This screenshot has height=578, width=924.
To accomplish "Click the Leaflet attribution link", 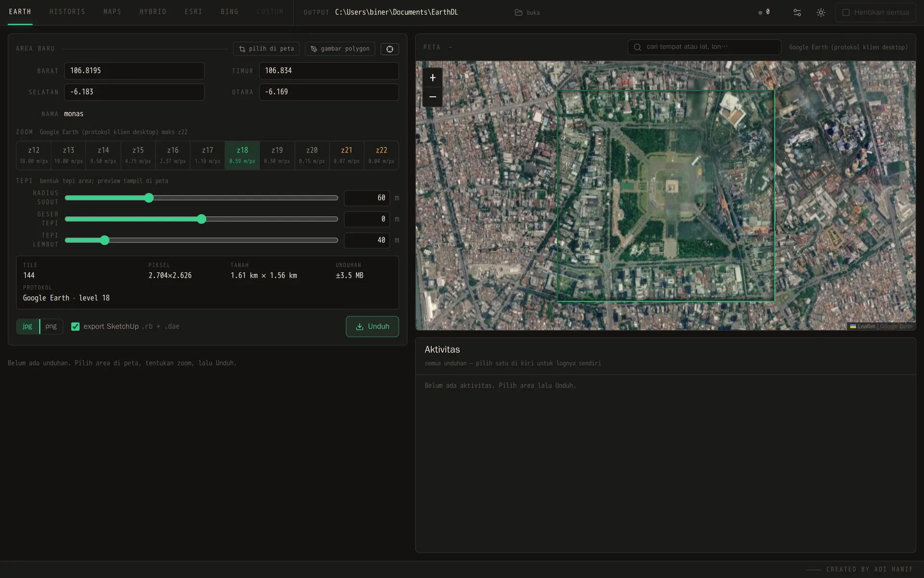I will pos(862,327).
